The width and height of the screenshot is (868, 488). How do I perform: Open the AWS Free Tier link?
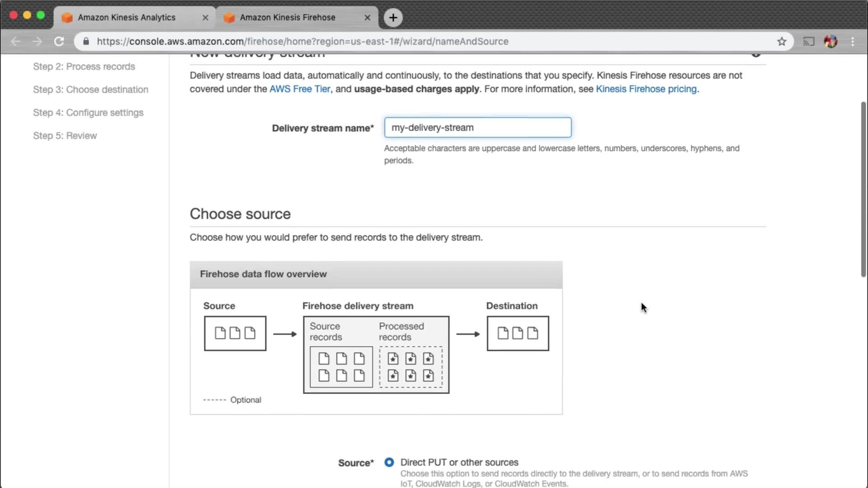(x=300, y=89)
